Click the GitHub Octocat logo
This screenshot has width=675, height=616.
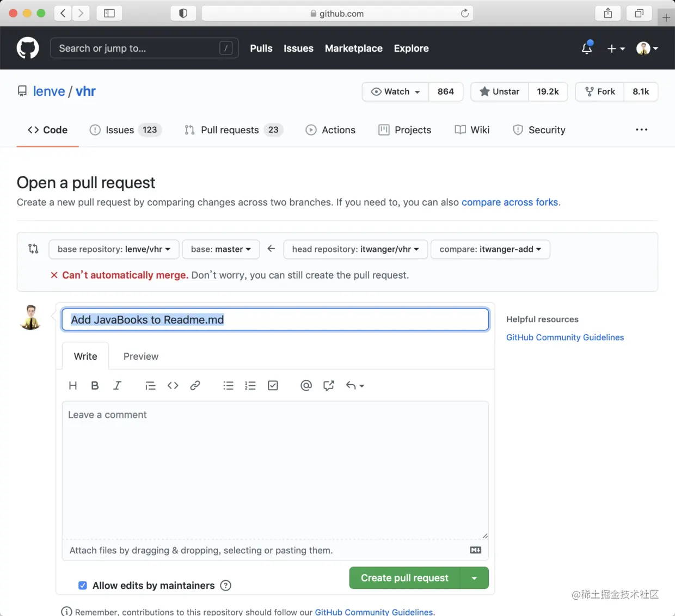point(28,48)
